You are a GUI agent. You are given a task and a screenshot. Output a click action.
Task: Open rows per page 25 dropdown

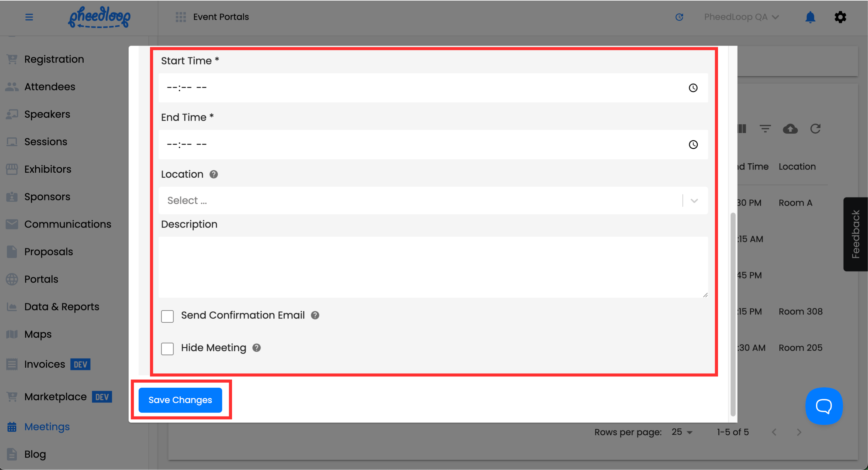682,432
